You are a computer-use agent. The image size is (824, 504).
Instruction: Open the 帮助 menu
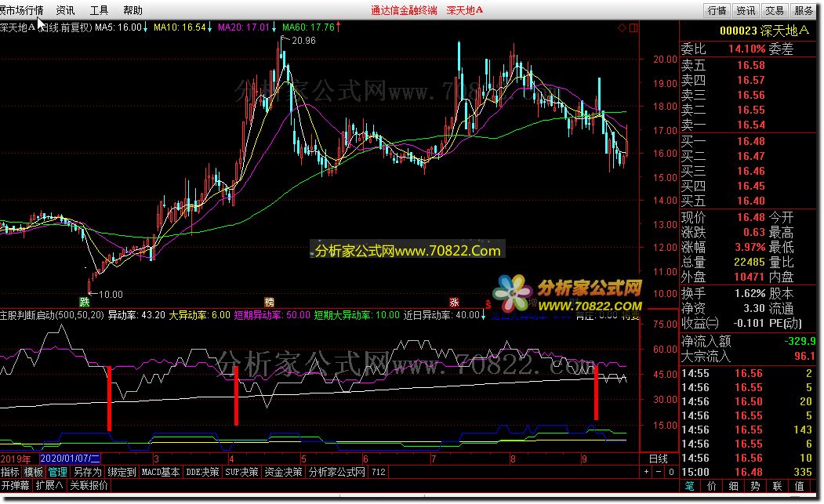pos(133,10)
